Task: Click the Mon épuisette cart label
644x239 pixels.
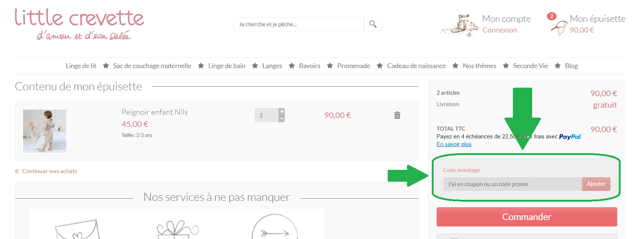Action: 598,18
